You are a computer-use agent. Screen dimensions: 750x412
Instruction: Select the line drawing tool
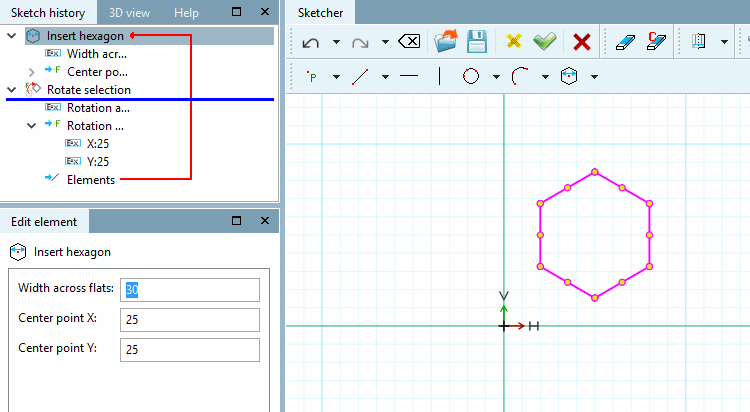pyautogui.click(x=360, y=77)
